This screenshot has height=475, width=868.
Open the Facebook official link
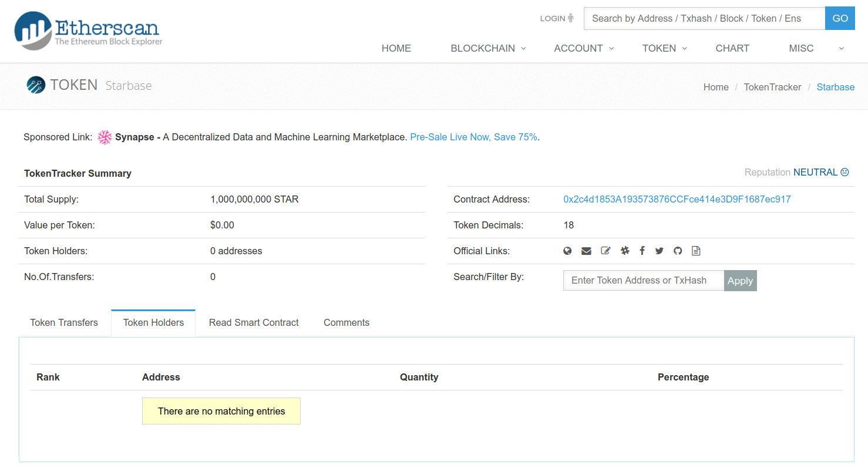click(x=642, y=251)
